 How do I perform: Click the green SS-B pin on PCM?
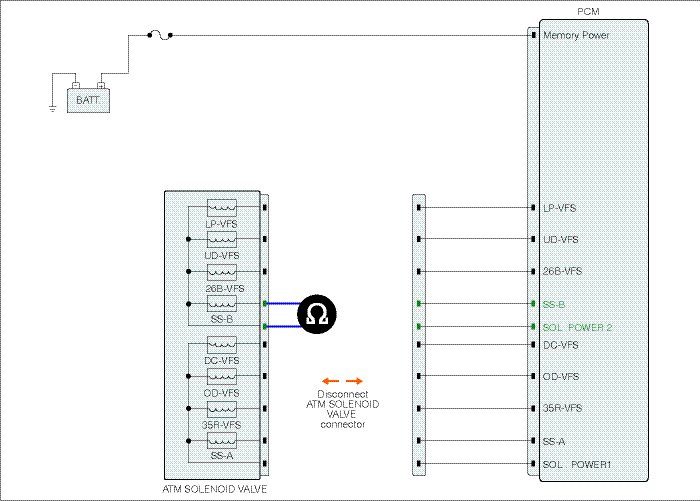click(x=533, y=304)
